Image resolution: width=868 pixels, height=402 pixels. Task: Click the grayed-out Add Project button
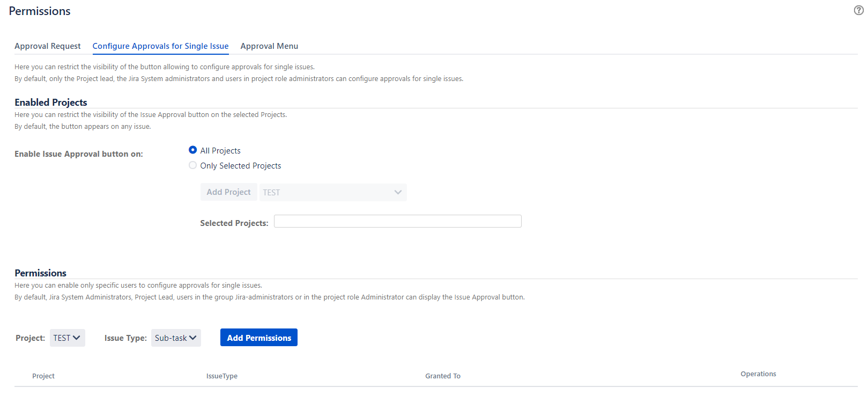coord(228,192)
